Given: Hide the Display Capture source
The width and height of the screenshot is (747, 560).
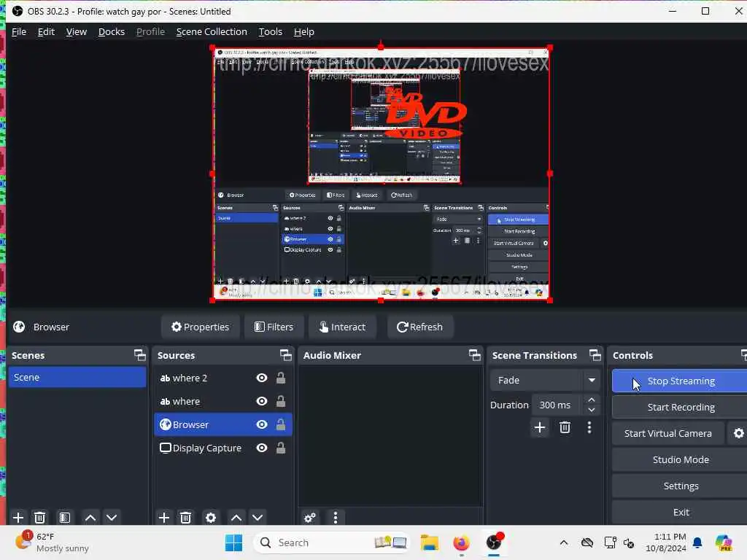Looking at the screenshot, I should pyautogui.click(x=262, y=448).
